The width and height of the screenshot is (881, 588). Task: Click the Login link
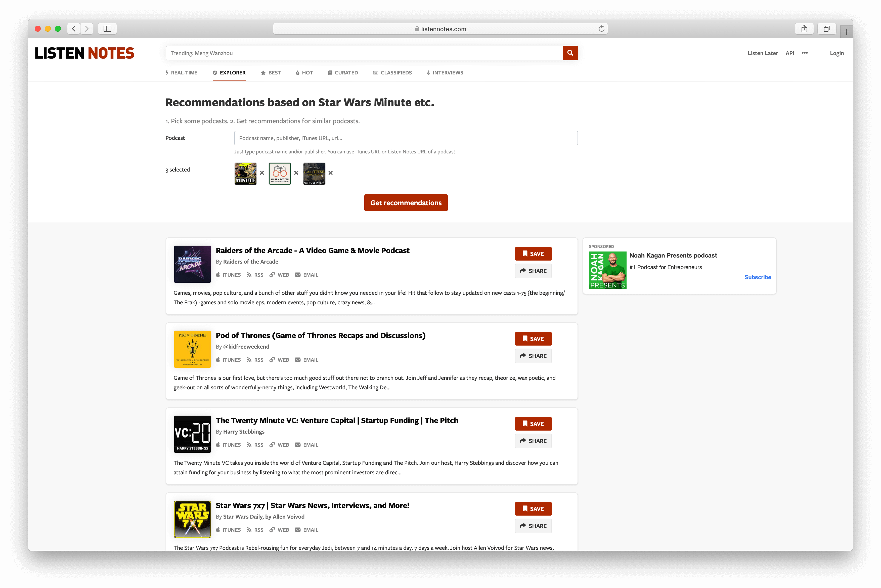(x=836, y=53)
